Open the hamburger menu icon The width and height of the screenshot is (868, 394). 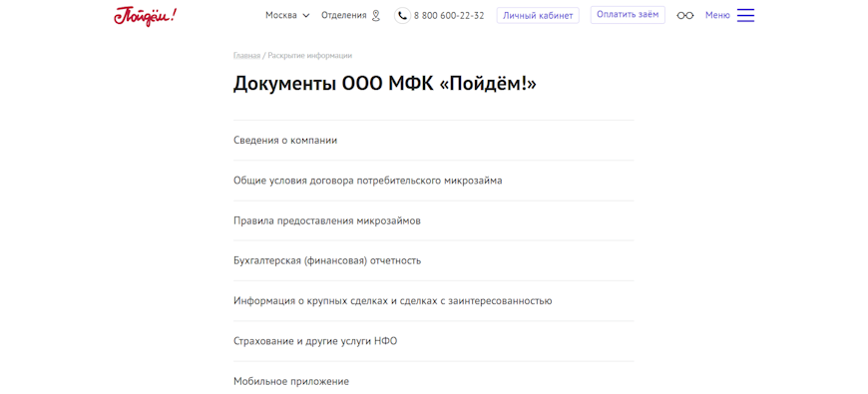point(745,16)
